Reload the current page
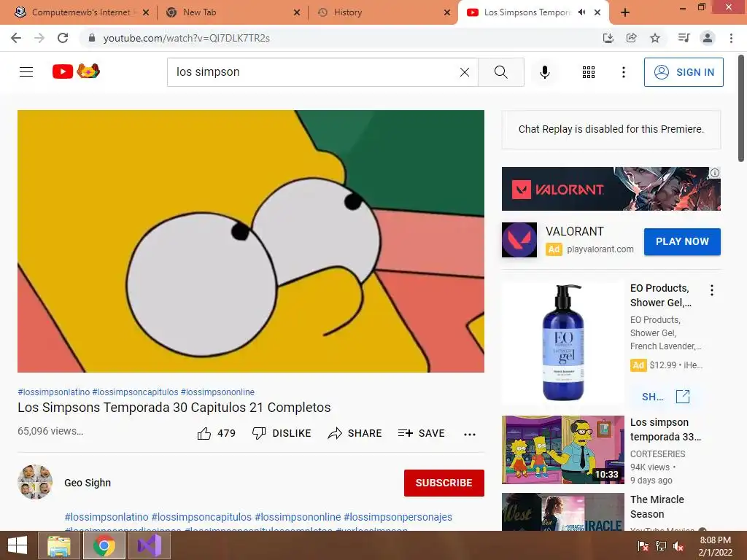Viewport: 747px width, 560px height. pos(63,38)
